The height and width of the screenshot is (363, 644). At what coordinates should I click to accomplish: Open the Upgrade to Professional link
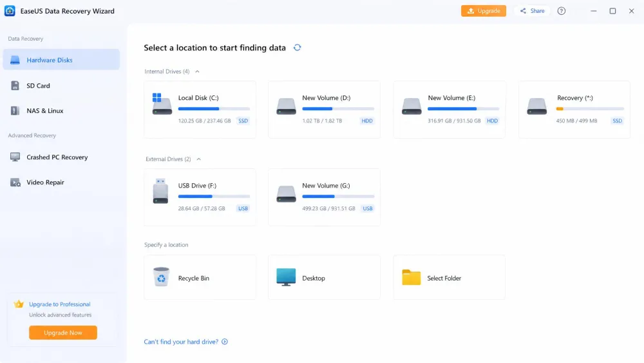(x=59, y=304)
